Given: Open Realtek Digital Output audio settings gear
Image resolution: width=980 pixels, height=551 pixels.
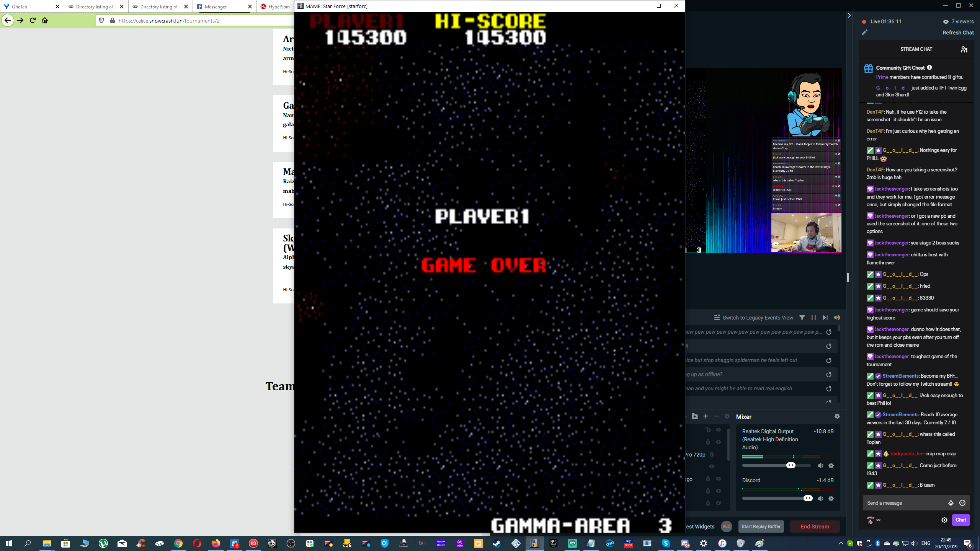Looking at the screenshot, I should tap(831, 466).
